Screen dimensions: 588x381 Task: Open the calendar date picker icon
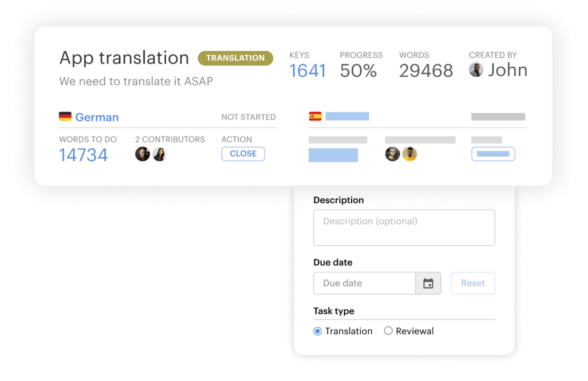428,284
